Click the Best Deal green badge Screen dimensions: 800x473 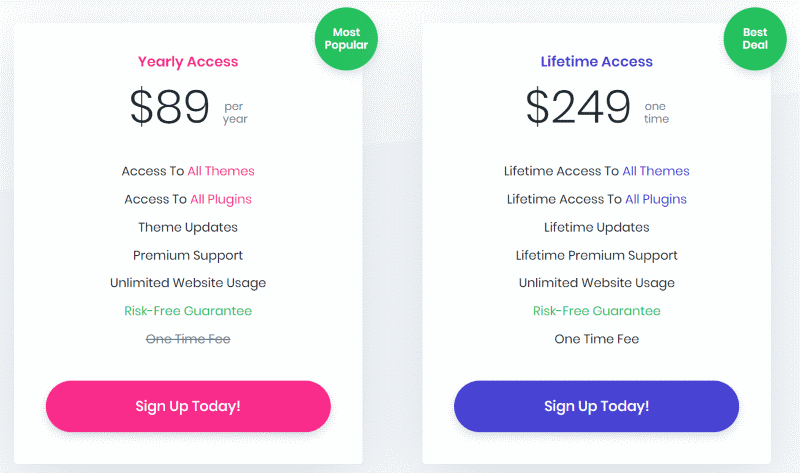pyautogui.click(x=755, y=39)
